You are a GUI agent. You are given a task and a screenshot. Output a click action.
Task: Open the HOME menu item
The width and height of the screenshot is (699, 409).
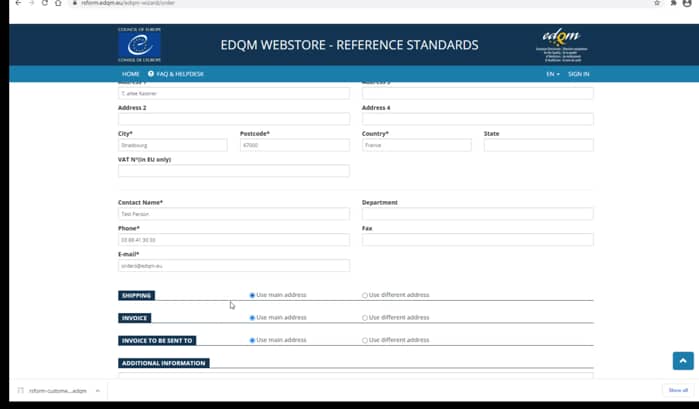coord(131,74)
